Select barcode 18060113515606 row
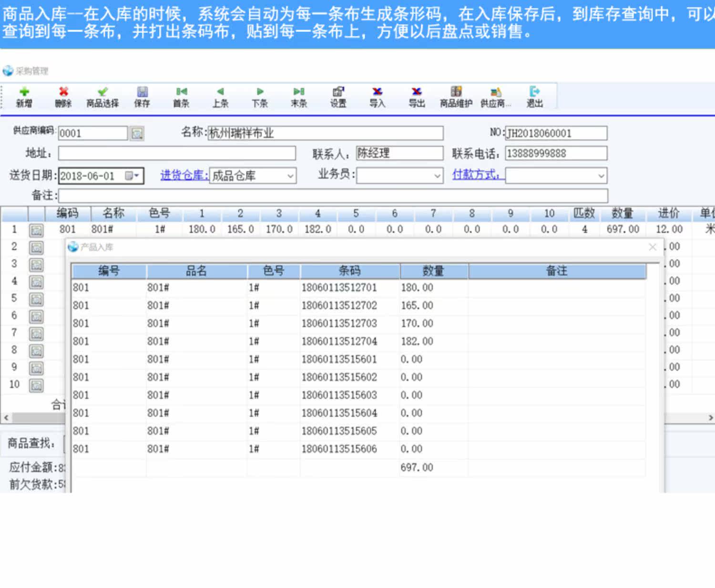715x588 pixels. [358, 449]
